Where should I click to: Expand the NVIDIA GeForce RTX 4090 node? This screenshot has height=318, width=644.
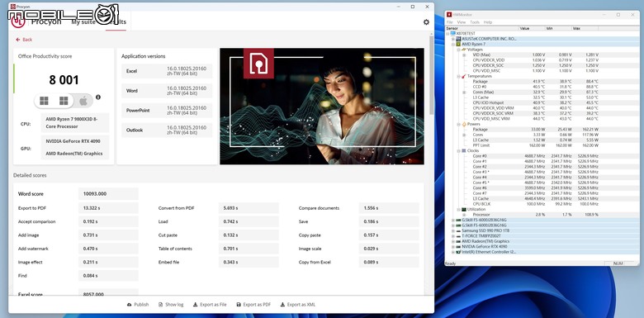[x=453, y=246]
